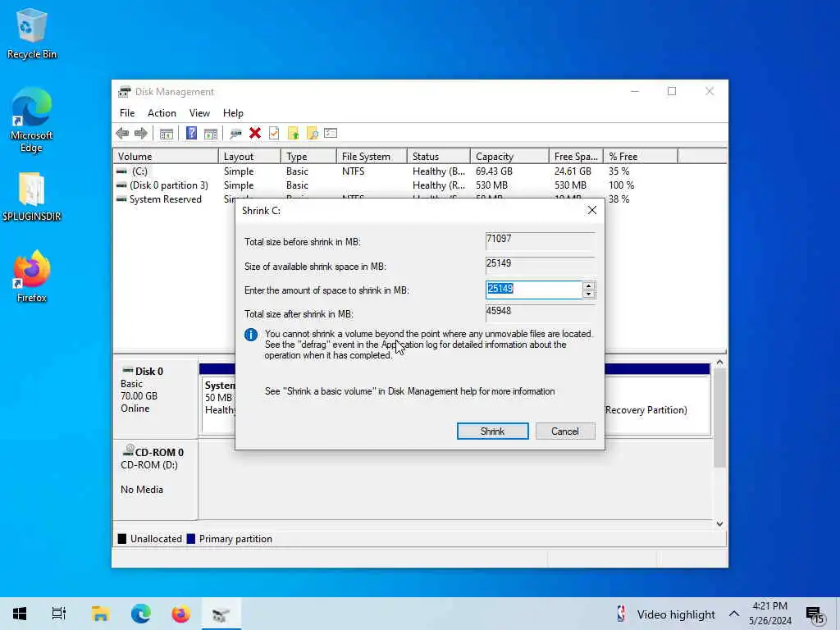The height and width of the screenshot is (630, 840).
Task: Click the Total size before shrink field
Action: point(540,240)
